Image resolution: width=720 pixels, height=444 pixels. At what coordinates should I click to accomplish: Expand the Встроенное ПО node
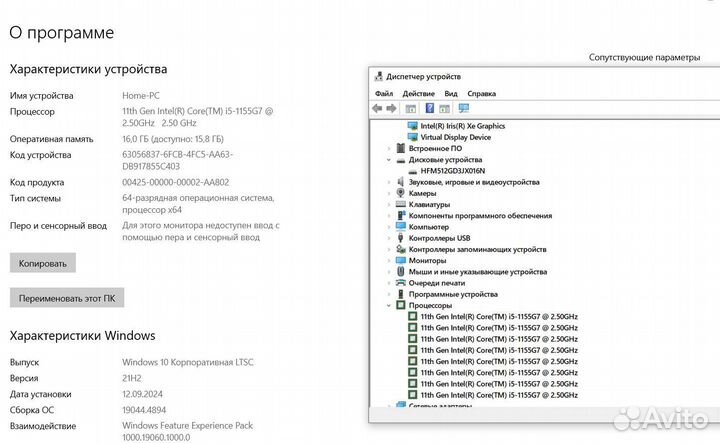pyautogui.click(x=389, y=148)
